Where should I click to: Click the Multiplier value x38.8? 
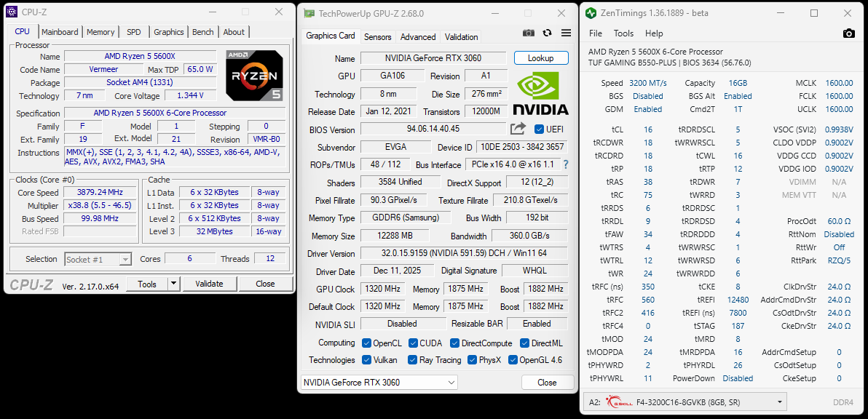100,206
